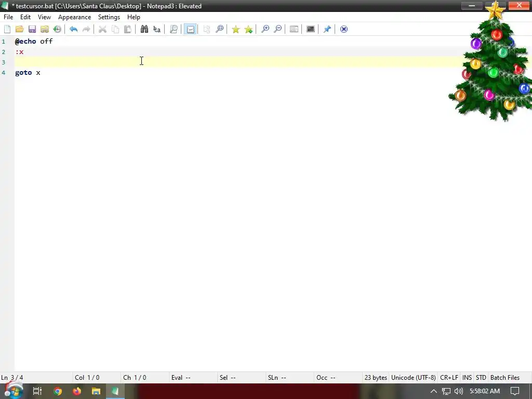Launch Firefox from taskbar
Image resolution: width=532 pixels, height=399 pixels.
[x=77, y=391]
